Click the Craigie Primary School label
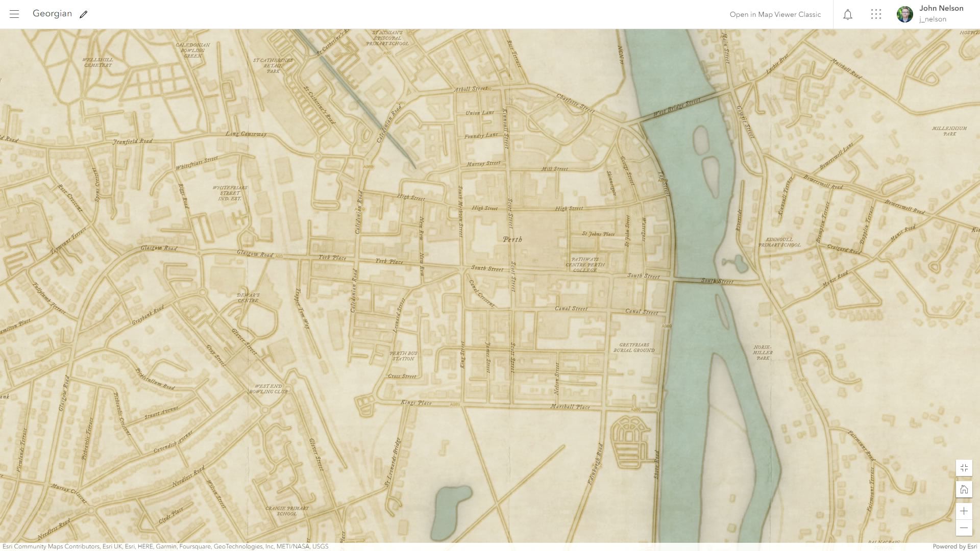The image size is (980, 551). click(x=287, y=511)
